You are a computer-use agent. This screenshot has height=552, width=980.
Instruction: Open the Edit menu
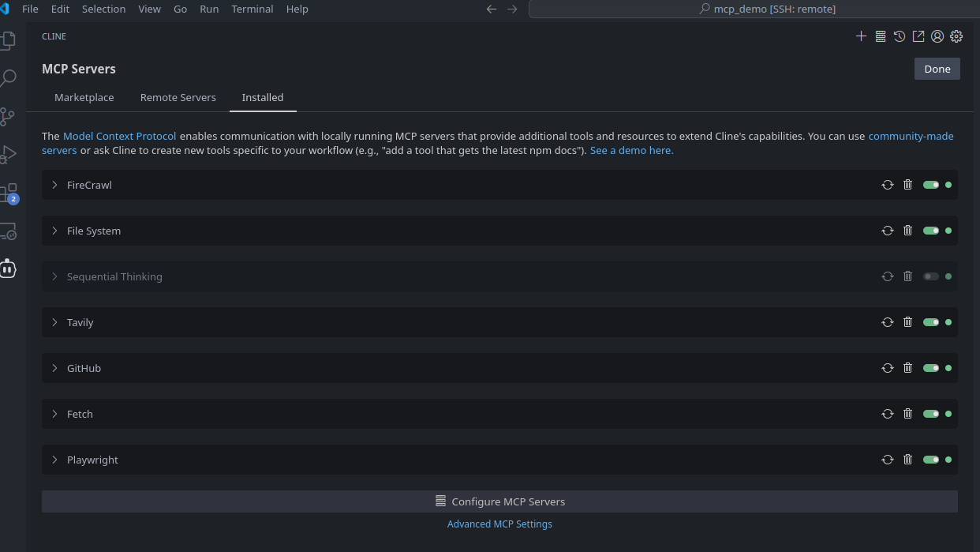coord(60,9)
